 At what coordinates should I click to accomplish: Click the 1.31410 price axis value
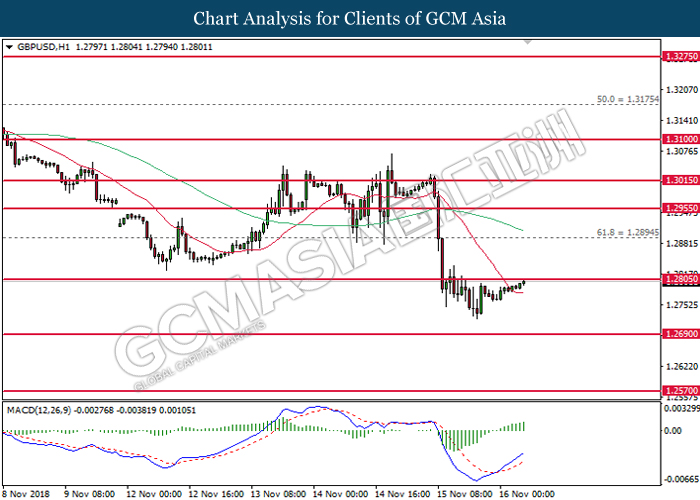pos(682,121)
